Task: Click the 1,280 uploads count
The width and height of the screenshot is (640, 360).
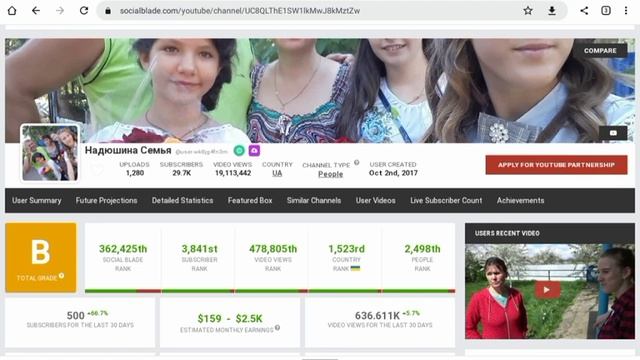Action: tap(135, 173)
